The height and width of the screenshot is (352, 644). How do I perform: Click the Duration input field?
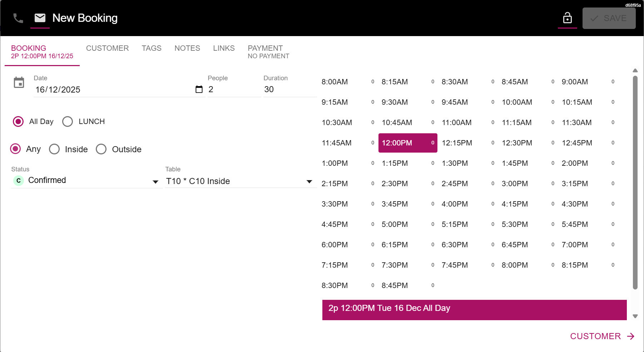[289, 89]
